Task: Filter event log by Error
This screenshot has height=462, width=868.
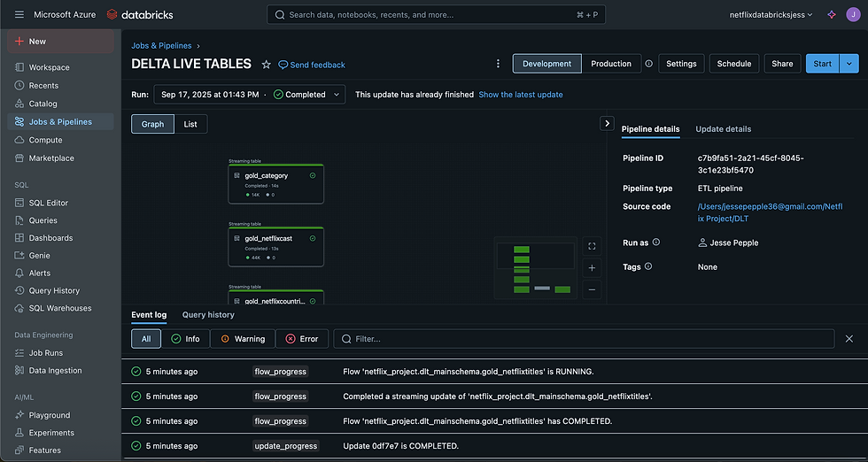Action: coord(301,338)
